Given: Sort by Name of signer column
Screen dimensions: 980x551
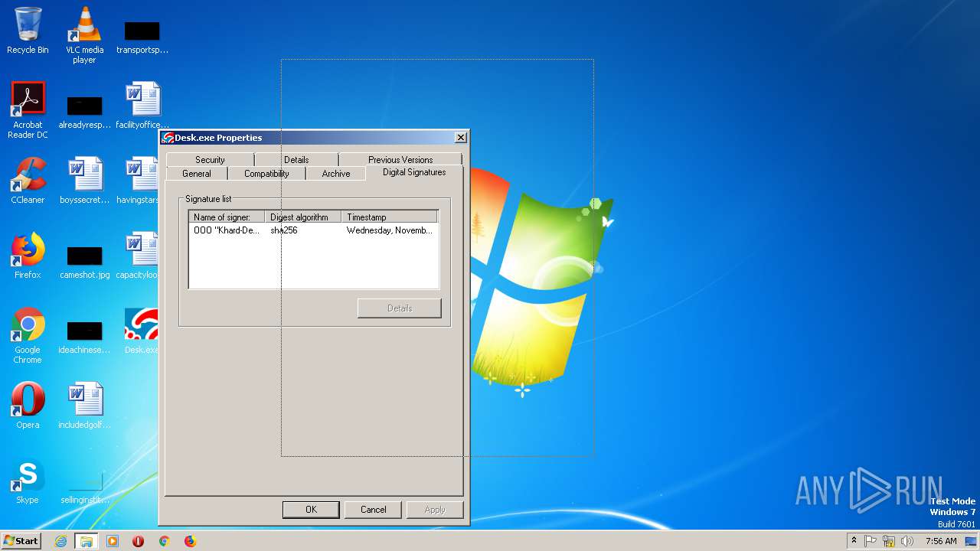Looking at the screenshot, I should (227, 217).
